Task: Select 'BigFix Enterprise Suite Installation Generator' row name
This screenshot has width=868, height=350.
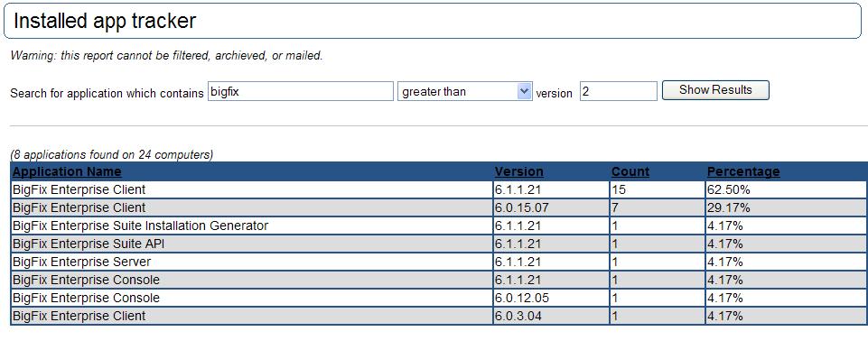Action: click(x=140, y=226)
